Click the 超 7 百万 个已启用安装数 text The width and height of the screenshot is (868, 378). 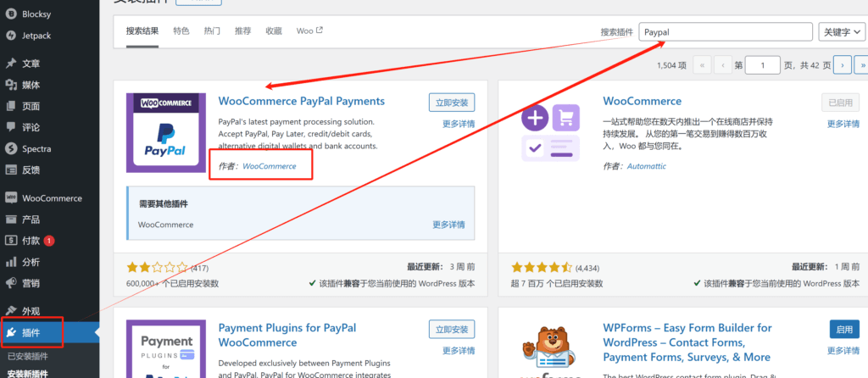[x=557, y=283]
